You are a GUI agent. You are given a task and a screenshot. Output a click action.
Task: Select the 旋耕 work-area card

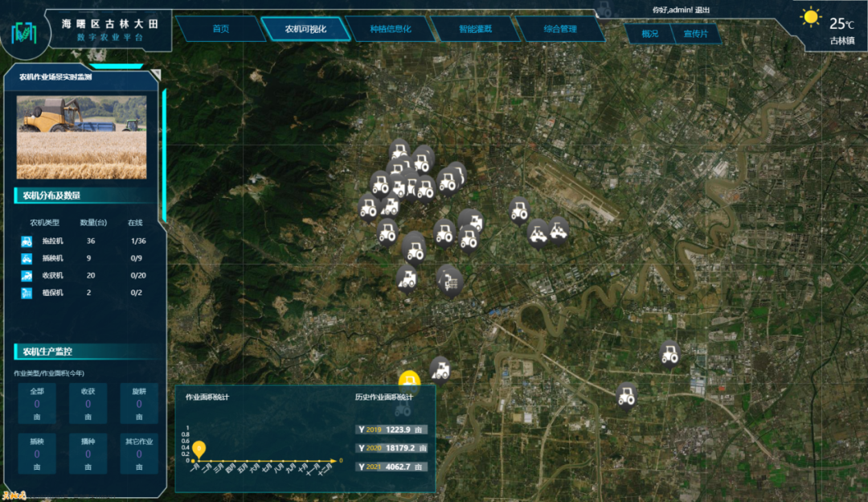[x=139, y=403]
